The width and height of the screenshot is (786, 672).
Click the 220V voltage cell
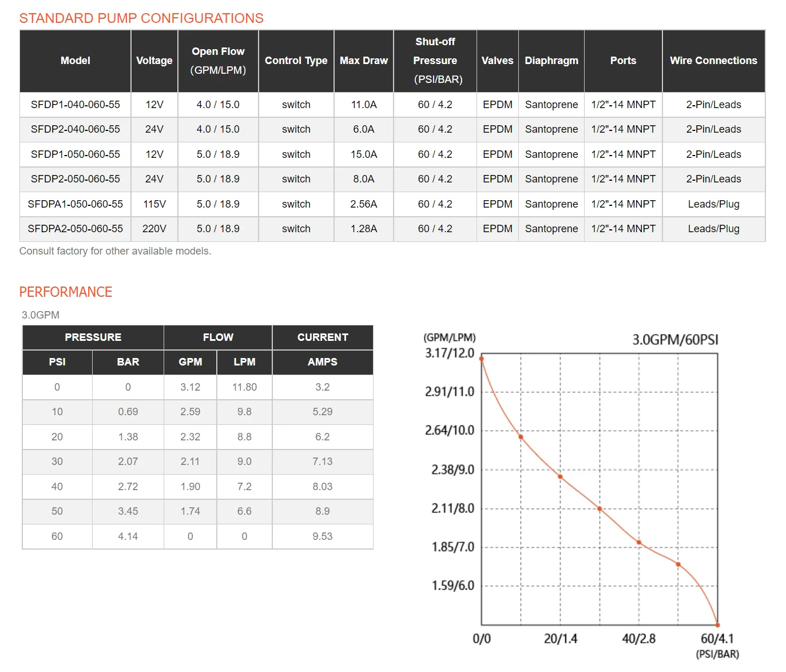click(x=154, y=229)
